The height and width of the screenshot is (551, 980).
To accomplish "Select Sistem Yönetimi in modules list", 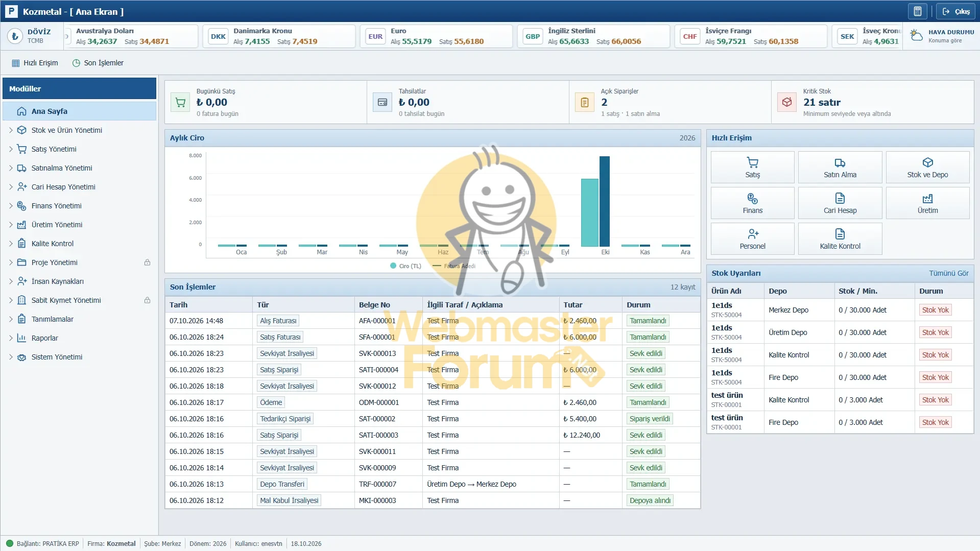I will tap(79, 357).
